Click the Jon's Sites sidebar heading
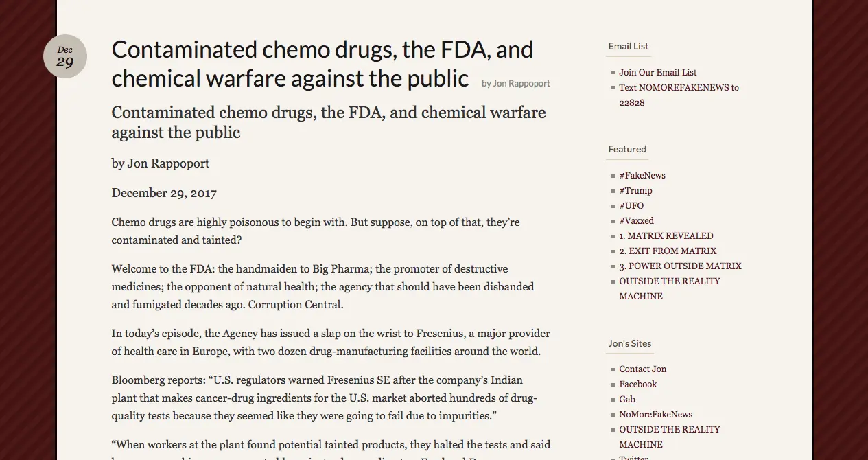This screenshot has height=460, width=868. pyautogui.click(x=629, y=343)
